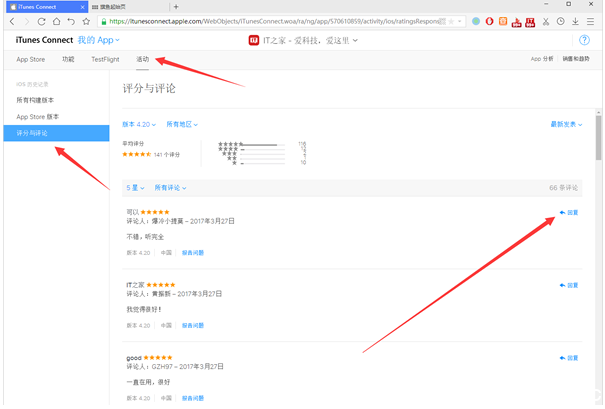Click the red Opera extension icon
605x409 pixels.
tap(489, 21)
